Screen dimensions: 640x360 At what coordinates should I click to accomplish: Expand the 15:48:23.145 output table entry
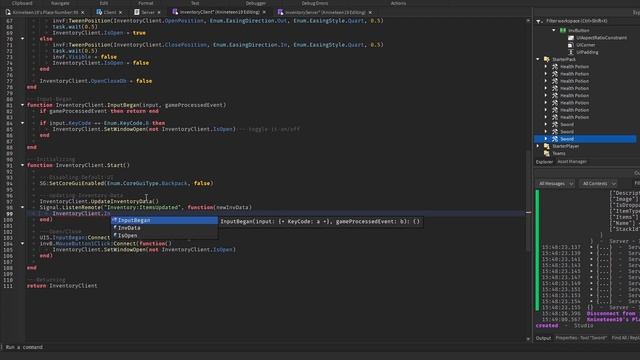click(x=591, y=271)
